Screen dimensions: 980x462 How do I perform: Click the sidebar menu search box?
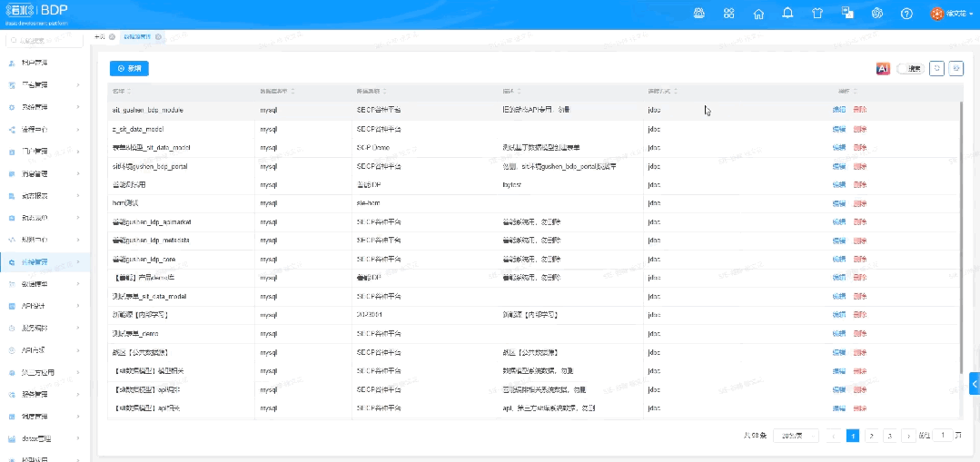click(44, 41)
